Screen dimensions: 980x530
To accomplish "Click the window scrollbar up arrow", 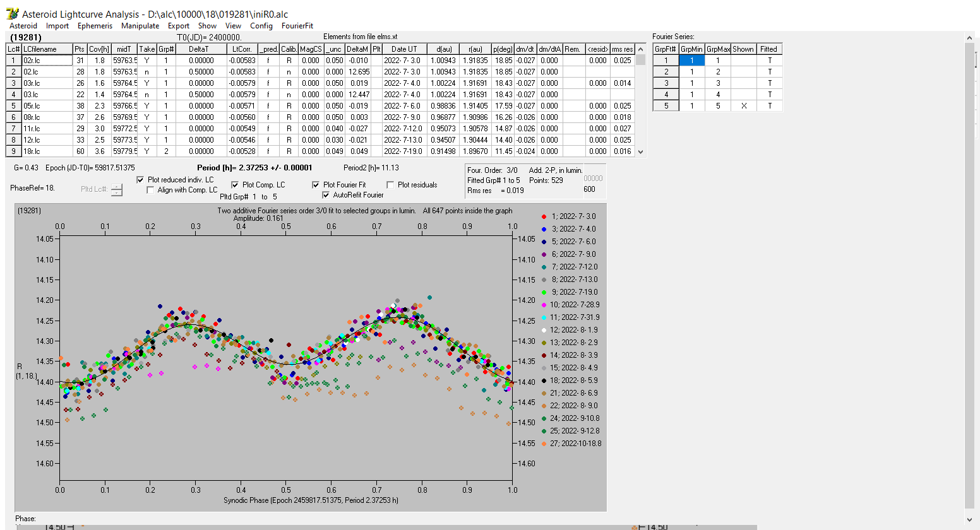I will 969,38.
